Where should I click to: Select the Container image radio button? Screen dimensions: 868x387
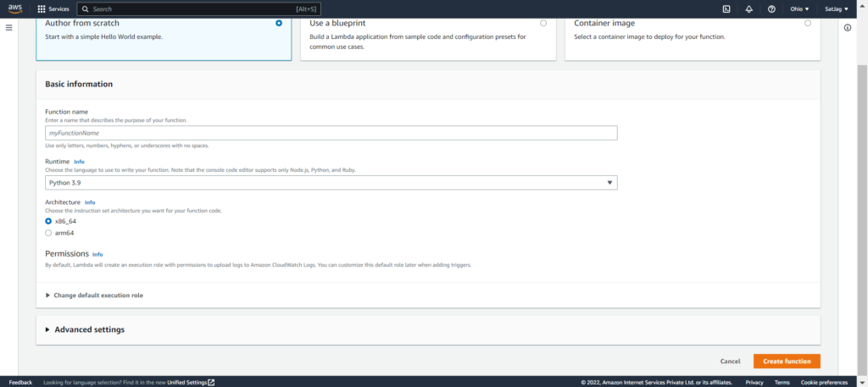[808, 23]
